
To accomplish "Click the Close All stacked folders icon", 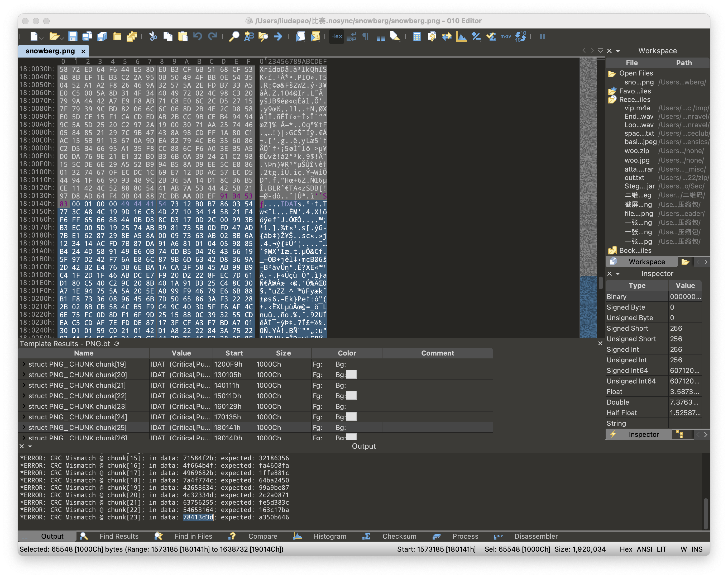I will tap(132, 36).
